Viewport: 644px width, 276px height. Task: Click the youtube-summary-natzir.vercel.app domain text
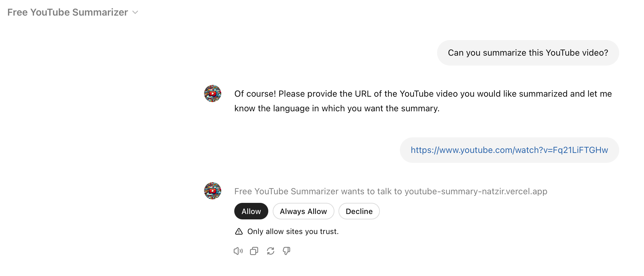[x=476, y=191]
